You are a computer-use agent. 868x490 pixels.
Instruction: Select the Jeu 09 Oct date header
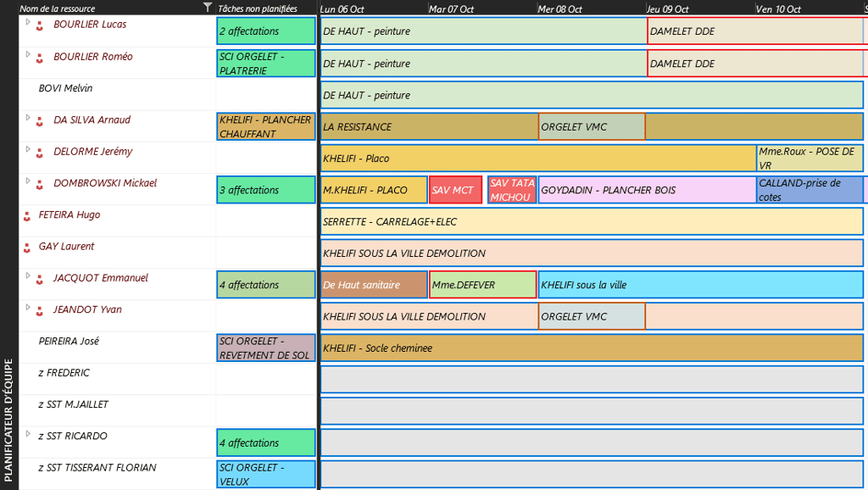pyautogui.click(x=668, y=8)
